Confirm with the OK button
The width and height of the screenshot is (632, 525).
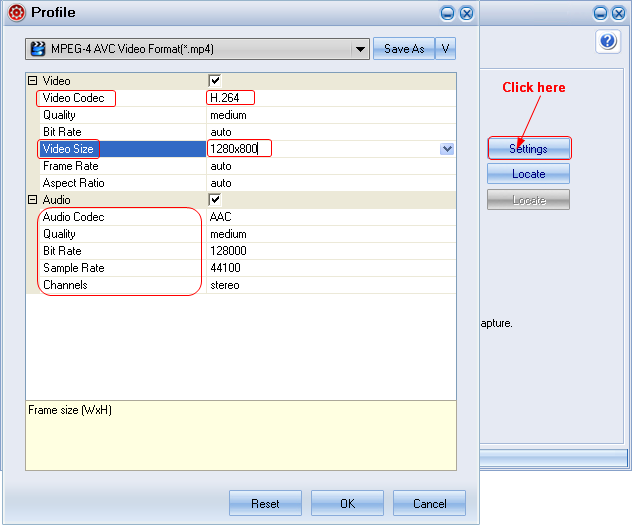point(347,503)
